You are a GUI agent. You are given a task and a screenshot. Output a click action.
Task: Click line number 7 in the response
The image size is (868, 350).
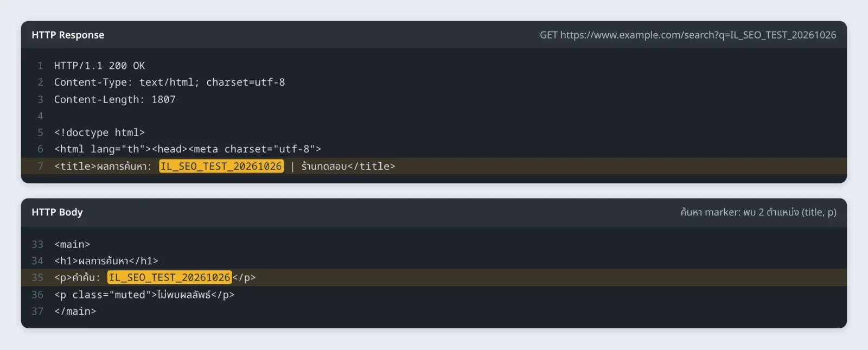coord(40,166)
